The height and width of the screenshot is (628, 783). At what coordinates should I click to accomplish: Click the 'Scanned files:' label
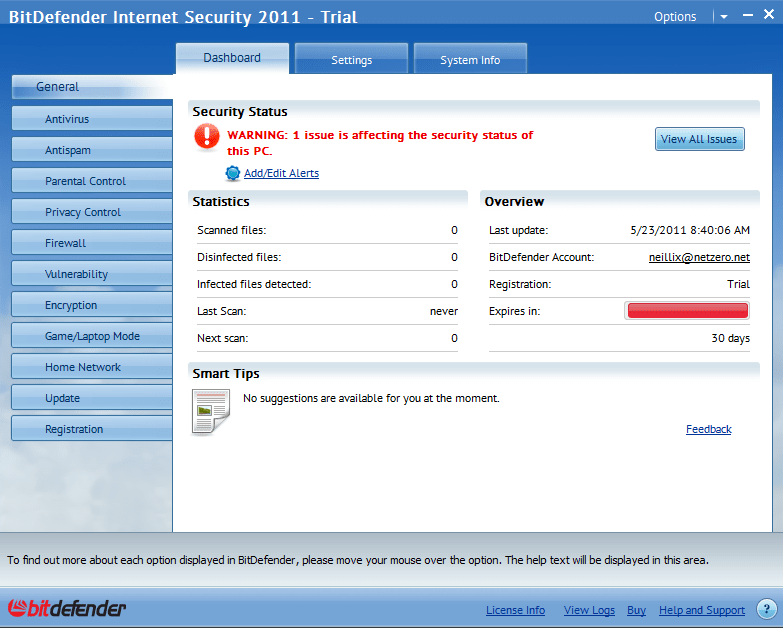pyautogui.click(x=232, y=230)
